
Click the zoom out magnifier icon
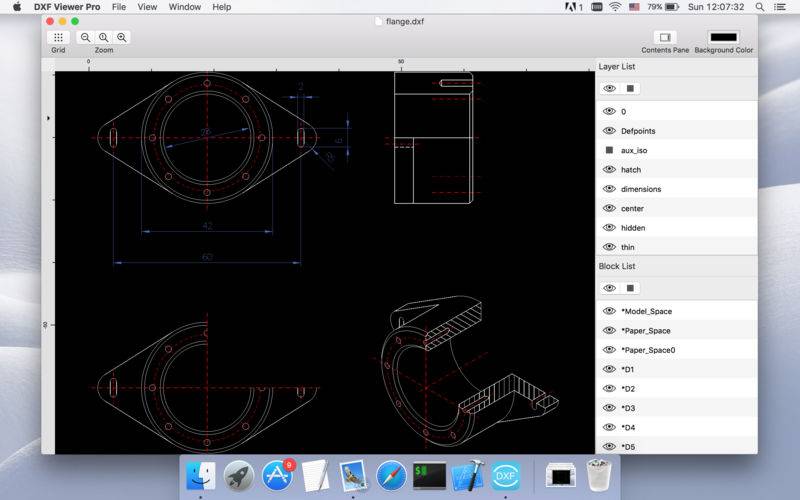(x=86, y=37)
